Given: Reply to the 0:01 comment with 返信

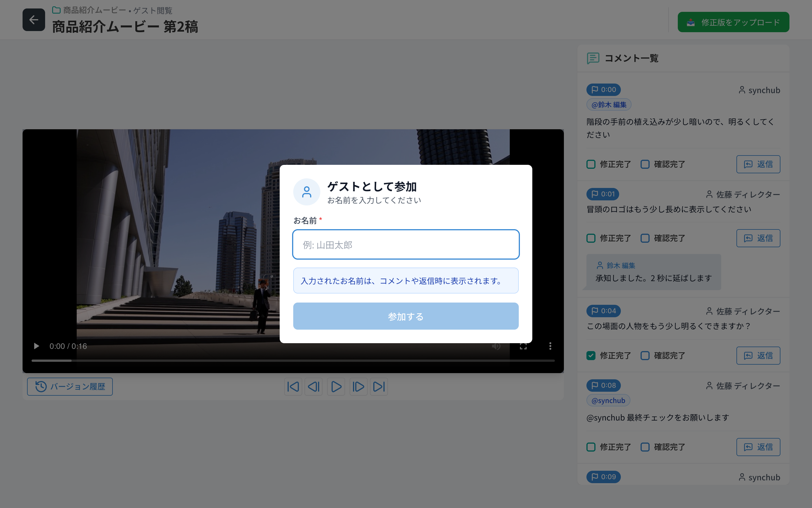Looking at the screenshot, I should pos(758,238).
